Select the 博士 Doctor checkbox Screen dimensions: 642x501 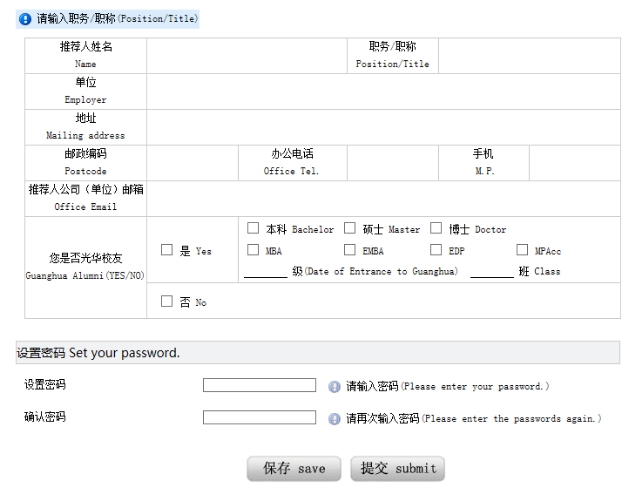(x=437, y=229)
